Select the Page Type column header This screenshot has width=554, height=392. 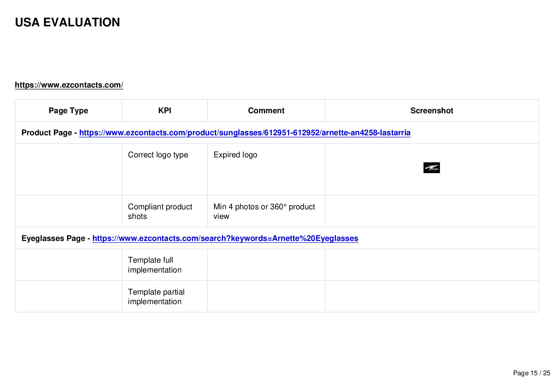[68, 111]
